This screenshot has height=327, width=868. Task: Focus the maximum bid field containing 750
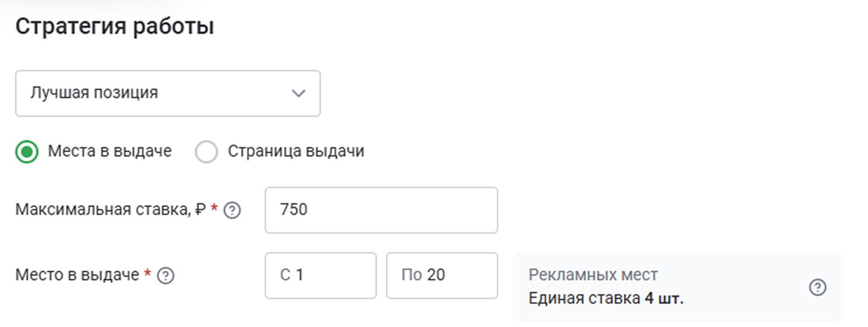(x=381, y=210)
